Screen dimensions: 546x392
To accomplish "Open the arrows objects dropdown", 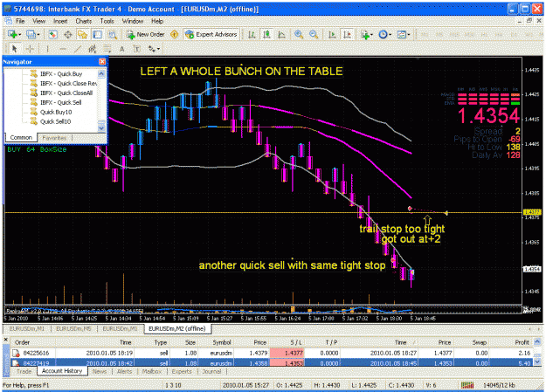I will 154,49.
